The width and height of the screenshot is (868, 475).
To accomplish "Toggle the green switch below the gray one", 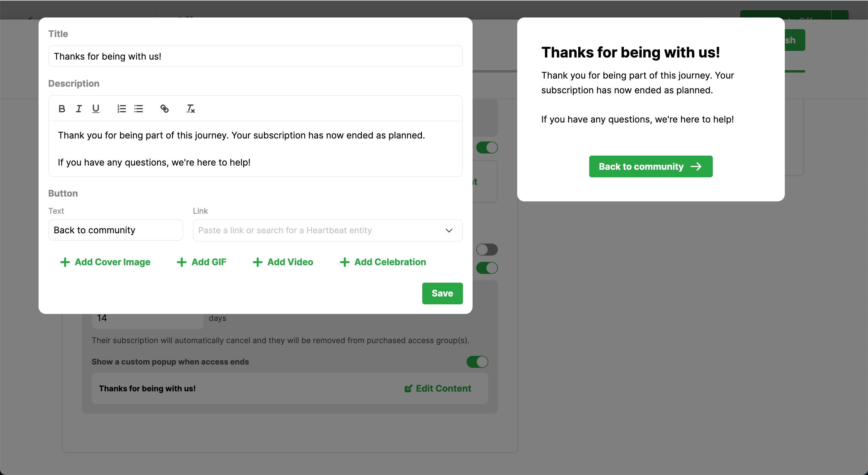I will pos(487,268).
